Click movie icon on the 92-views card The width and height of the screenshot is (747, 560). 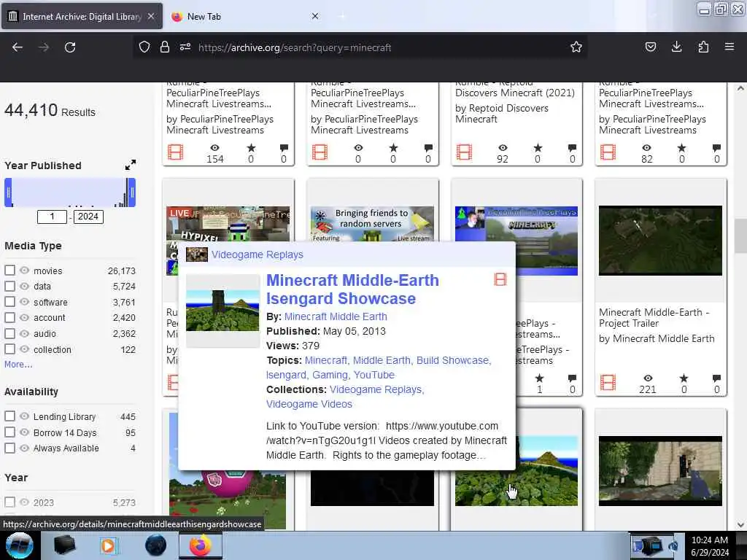[464, 152]
